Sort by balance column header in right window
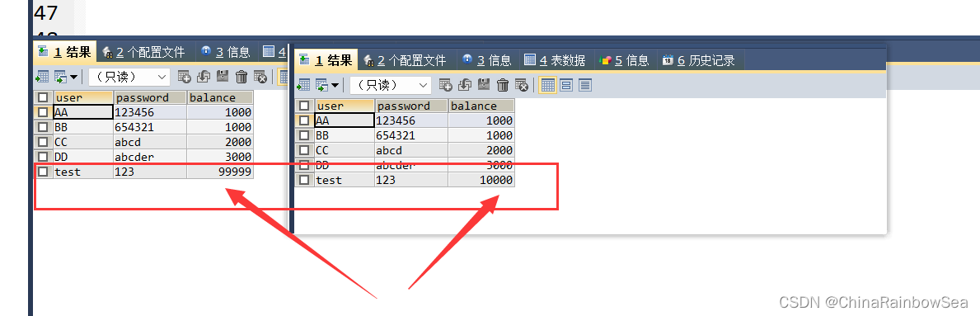The image size is (980, 316). pyautogui.click(x=481, y=106)
